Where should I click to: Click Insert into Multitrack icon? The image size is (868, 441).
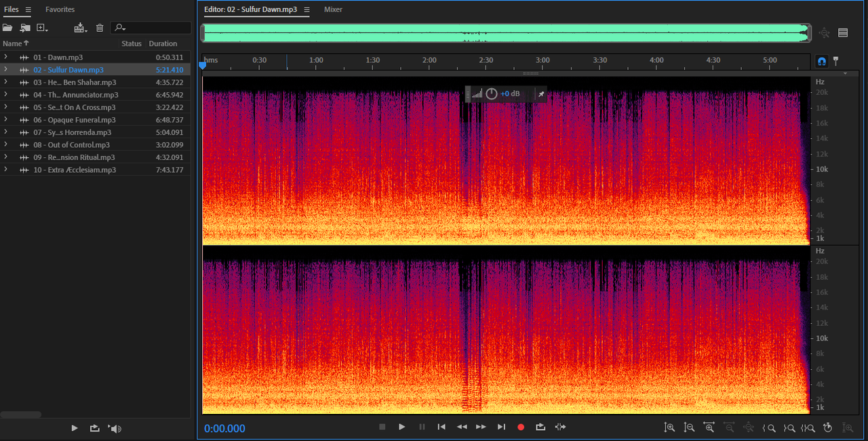point(81,28)
